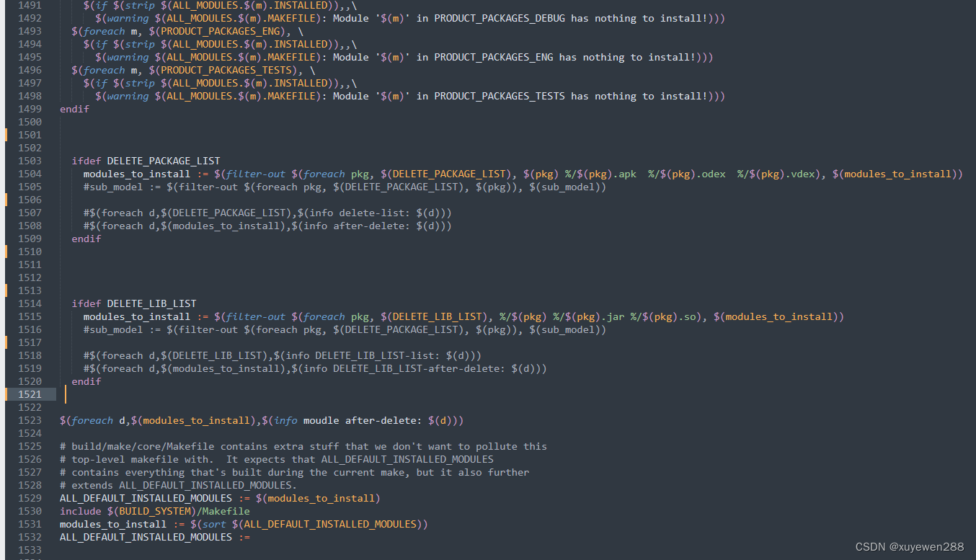Click 'modules_to_install :=' on line 1504

click(146, 174)
